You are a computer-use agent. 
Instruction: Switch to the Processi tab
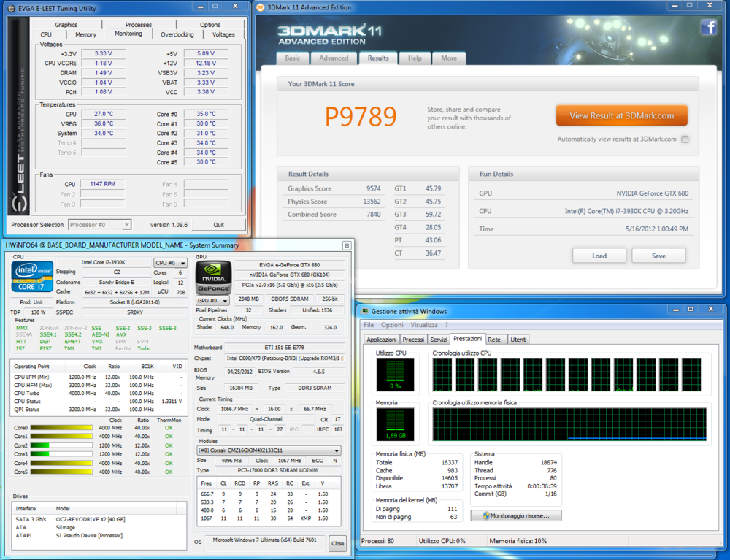(413, 340)
